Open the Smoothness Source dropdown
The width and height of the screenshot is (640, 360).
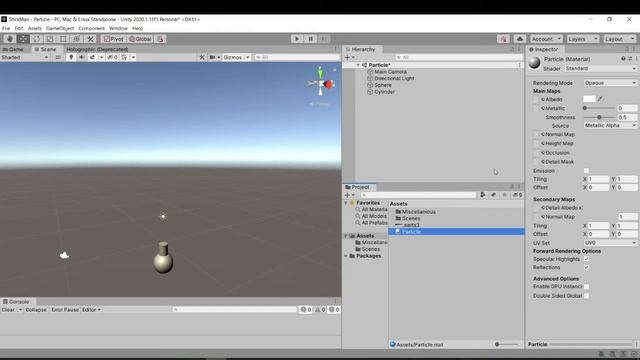click(610, 125)
